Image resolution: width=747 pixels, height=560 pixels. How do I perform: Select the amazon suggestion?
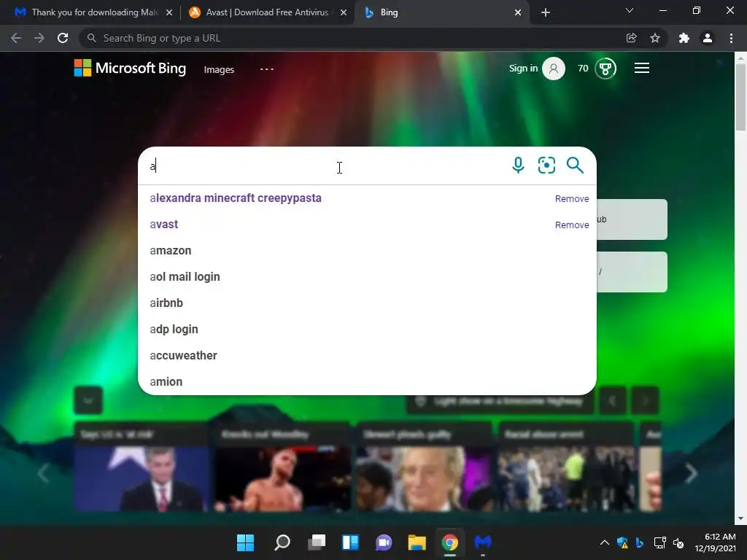[367, 251]
